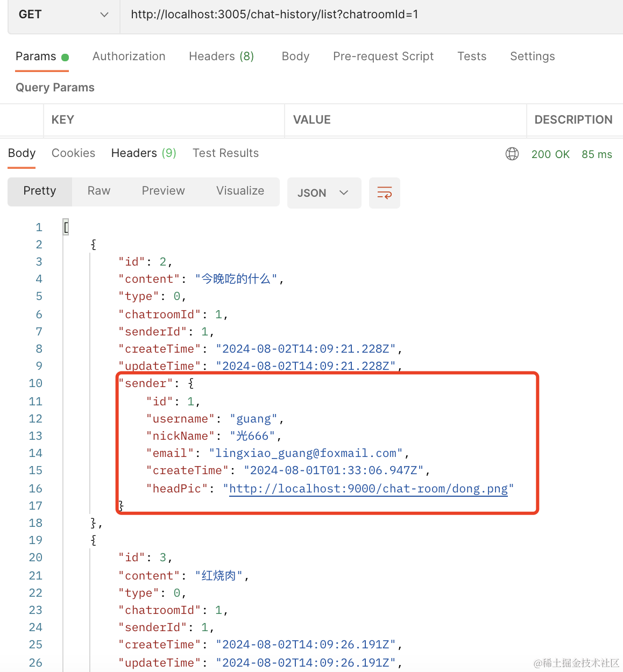Screen dimensions: 623x672
Task: Switch to the Authorization tab
Action: pos(129,56)
